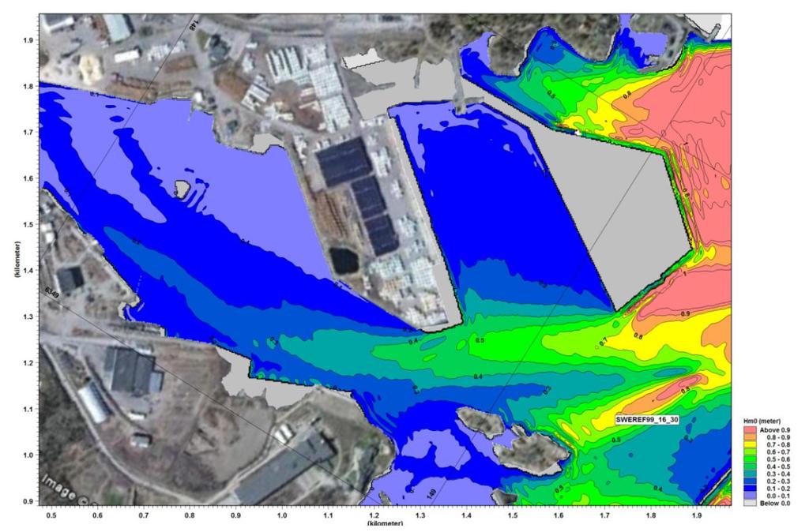Click the horizontal axis '(kilometer)' title
The width and height of the screenshot is (809, 532).
coord(385,523)
